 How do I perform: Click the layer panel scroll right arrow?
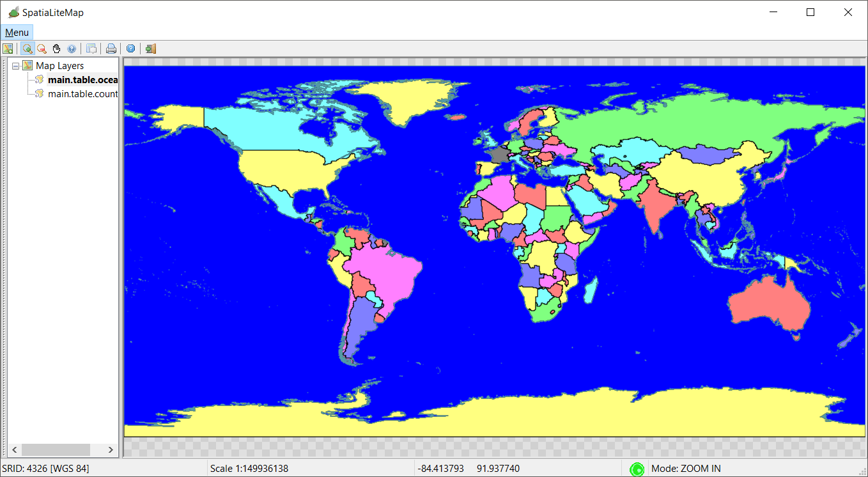click(111, 450)
